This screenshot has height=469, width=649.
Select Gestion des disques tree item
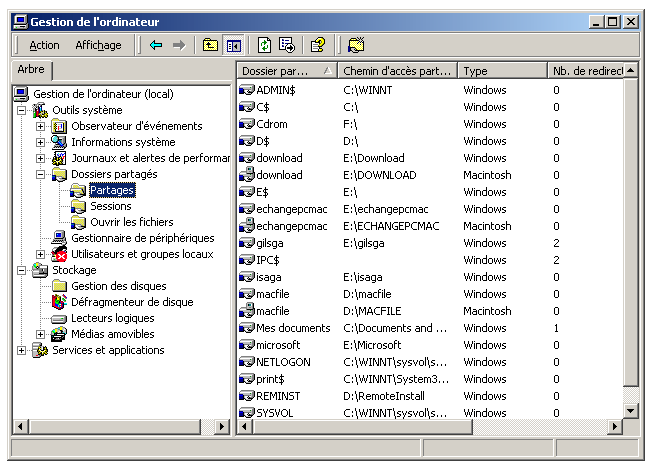tap(119, 286)
